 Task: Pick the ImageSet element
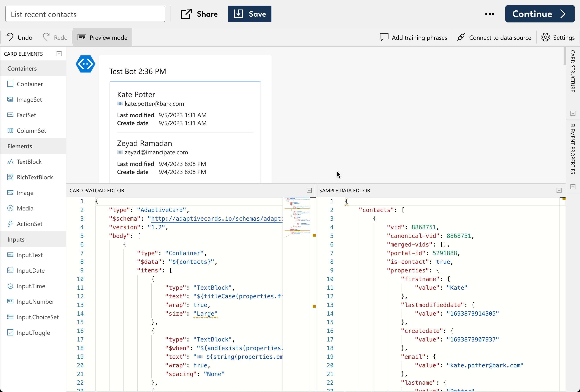point(33,100)
